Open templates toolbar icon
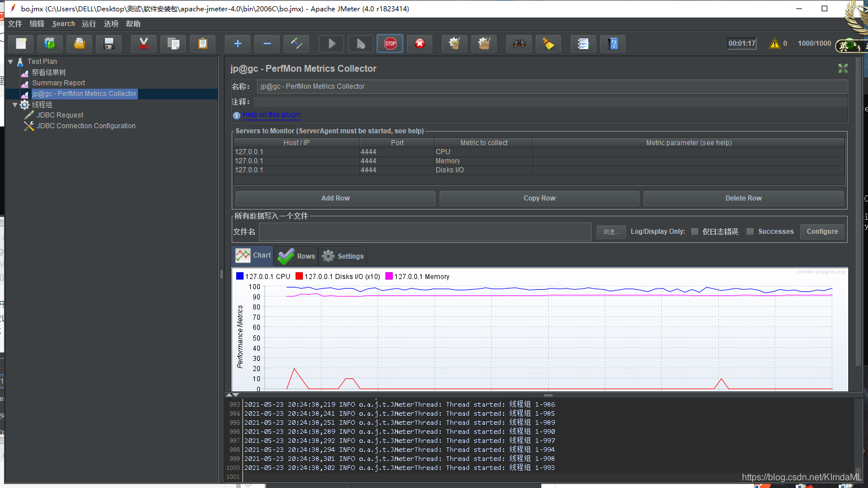 tap(50, 43)
